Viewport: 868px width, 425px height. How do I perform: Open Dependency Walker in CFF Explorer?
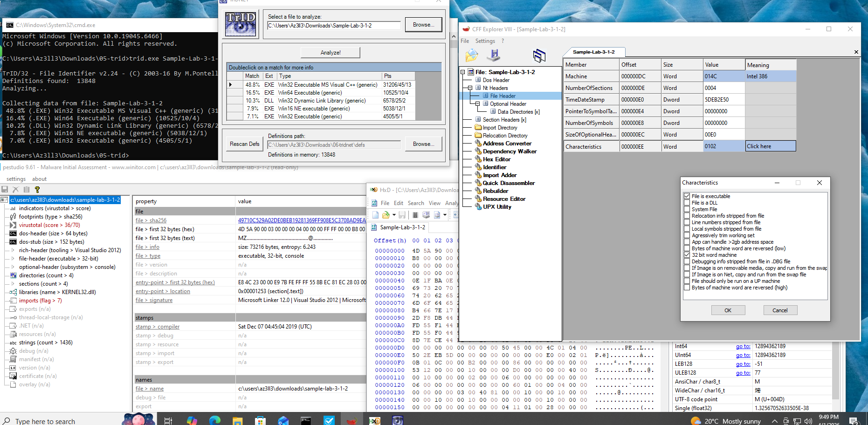[510, 151]
